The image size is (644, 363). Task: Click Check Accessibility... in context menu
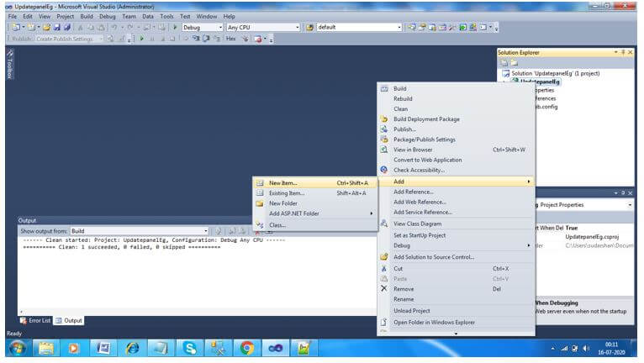(x=456, y=170)
